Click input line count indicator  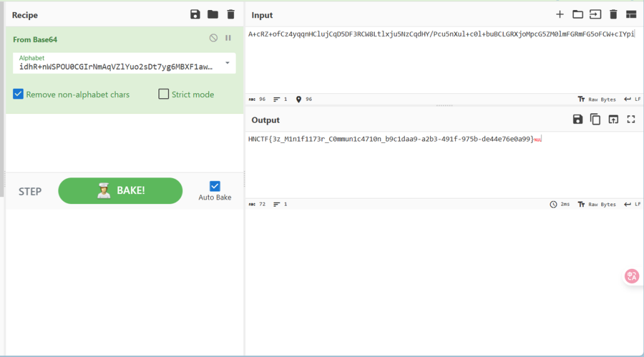tap(280, 99)
